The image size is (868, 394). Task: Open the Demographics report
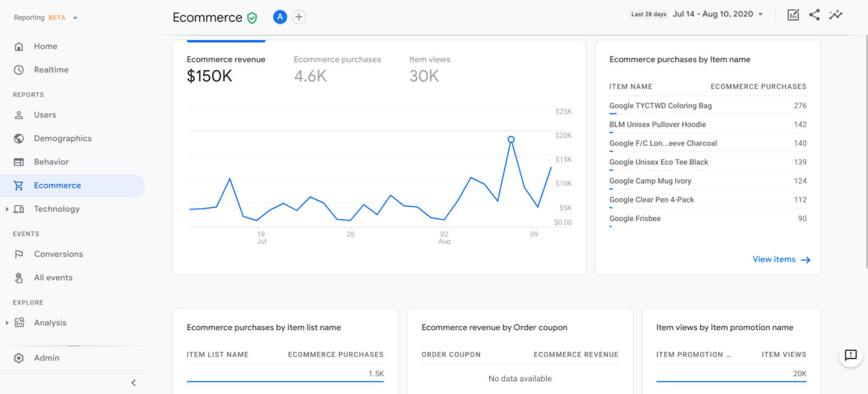62,138
